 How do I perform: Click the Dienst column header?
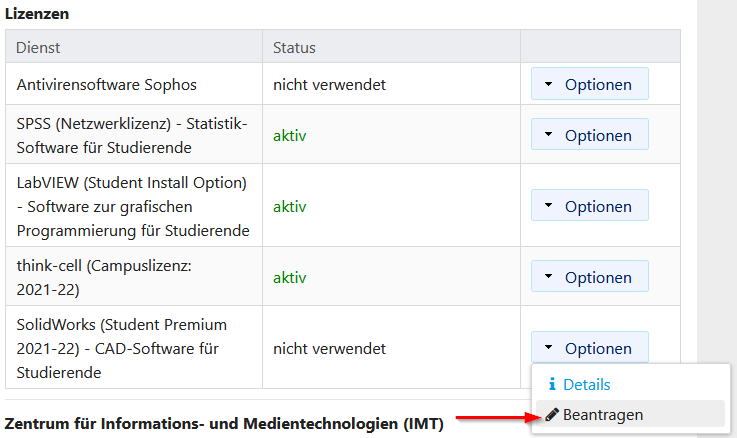[x=38, y=47]
